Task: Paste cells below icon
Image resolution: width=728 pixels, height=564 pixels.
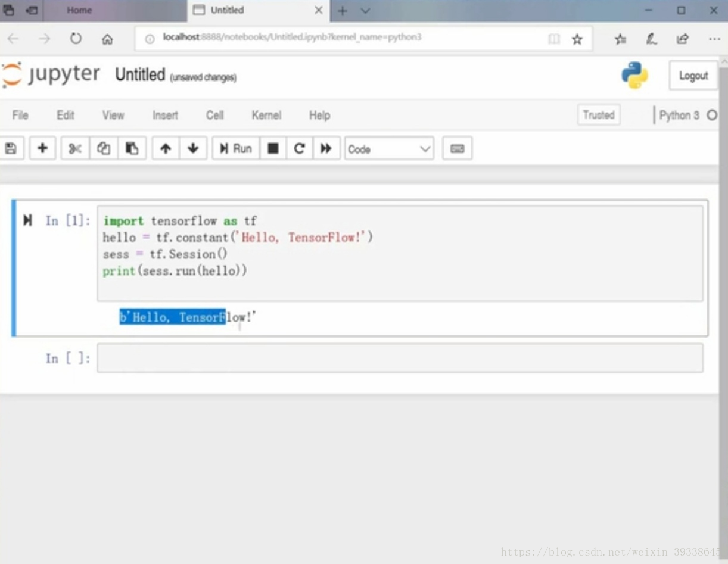Action: point(132,149)
